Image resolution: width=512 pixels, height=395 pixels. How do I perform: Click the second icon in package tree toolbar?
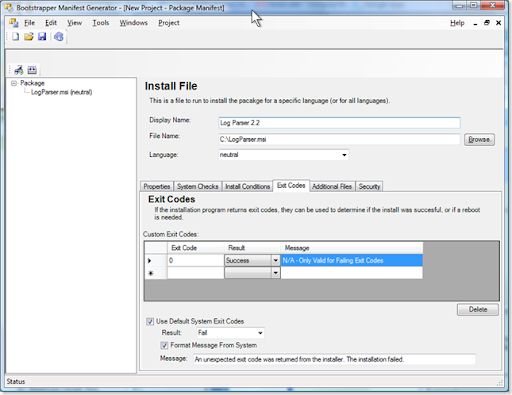click(32, 70)
